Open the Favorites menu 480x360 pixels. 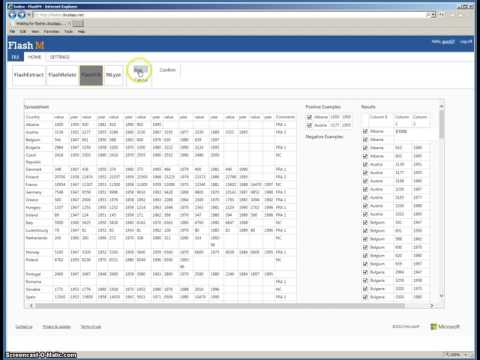pyautogui.click(x=52, y=31)
